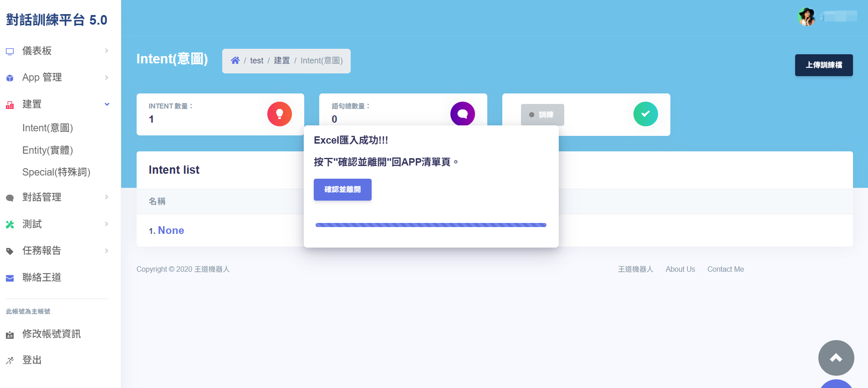
Task: Click the running person icon beside 登出
Action: [10, 361]
